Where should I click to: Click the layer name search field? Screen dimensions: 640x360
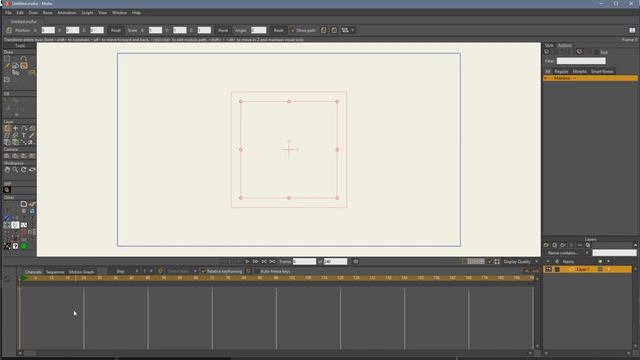(x=614, y=253)
